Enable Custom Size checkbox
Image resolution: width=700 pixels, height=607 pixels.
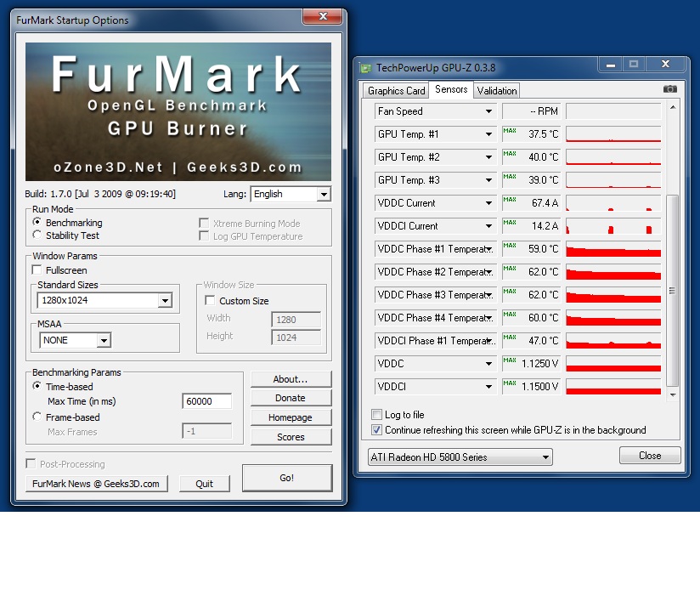coord(210,301)
